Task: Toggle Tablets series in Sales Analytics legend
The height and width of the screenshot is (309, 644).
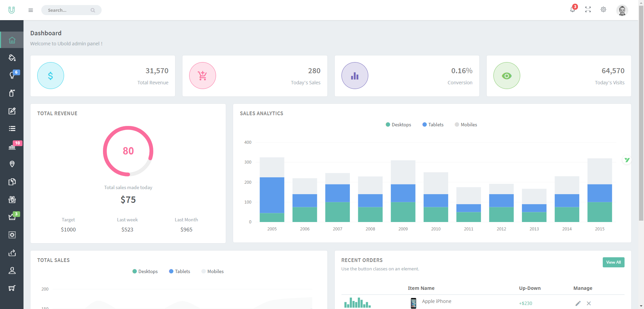Action: coord(433,125)
